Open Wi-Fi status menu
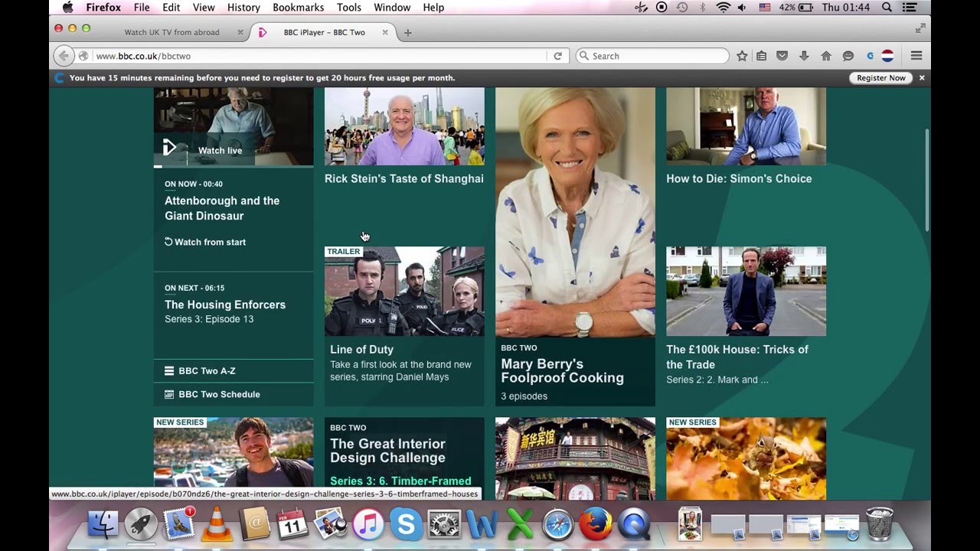Image resolution: width=980 pixels, height=551 pixels. pyautogui.click(x=723, y=7)
